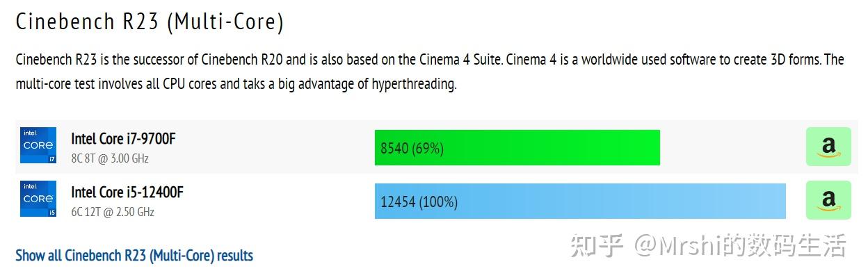The height and width of the screenshot is (280, 868).
Task: Click the 知乎 watermark logo text
Action: click(x=596, y=246)
